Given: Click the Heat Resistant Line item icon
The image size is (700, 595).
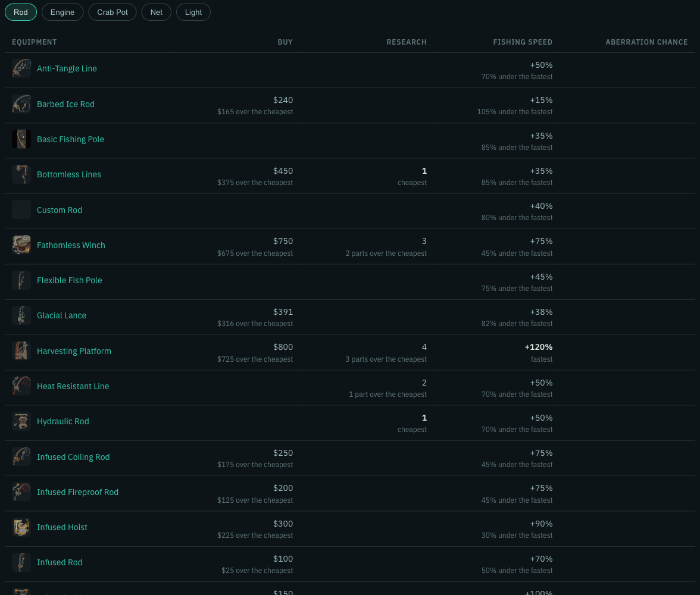Looking at the screenshot, I should pyautogui.click(x=21, y=386).
